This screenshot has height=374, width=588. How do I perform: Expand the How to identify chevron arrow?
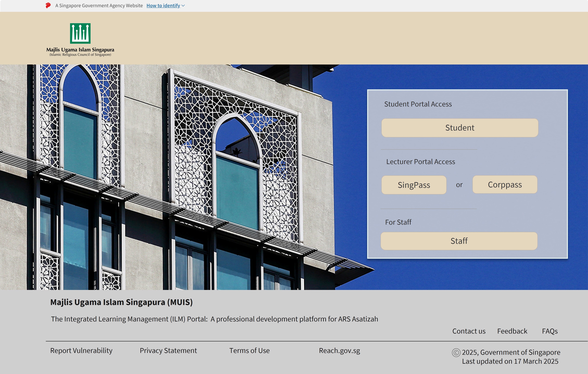(184, 6)
